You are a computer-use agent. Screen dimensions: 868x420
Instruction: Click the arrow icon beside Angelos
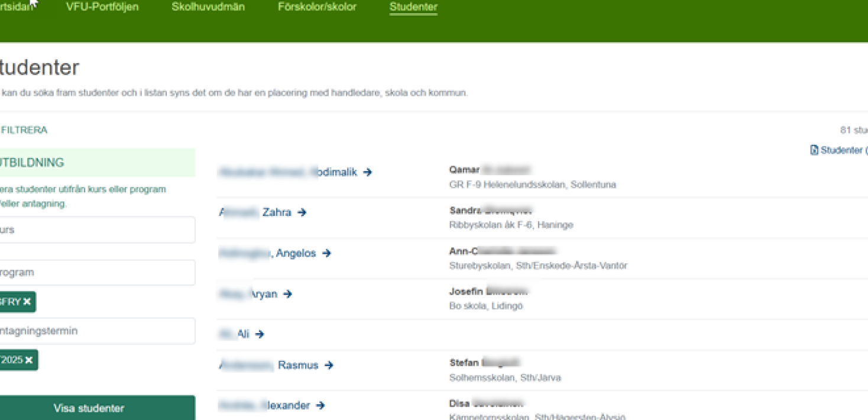[326, 253]
